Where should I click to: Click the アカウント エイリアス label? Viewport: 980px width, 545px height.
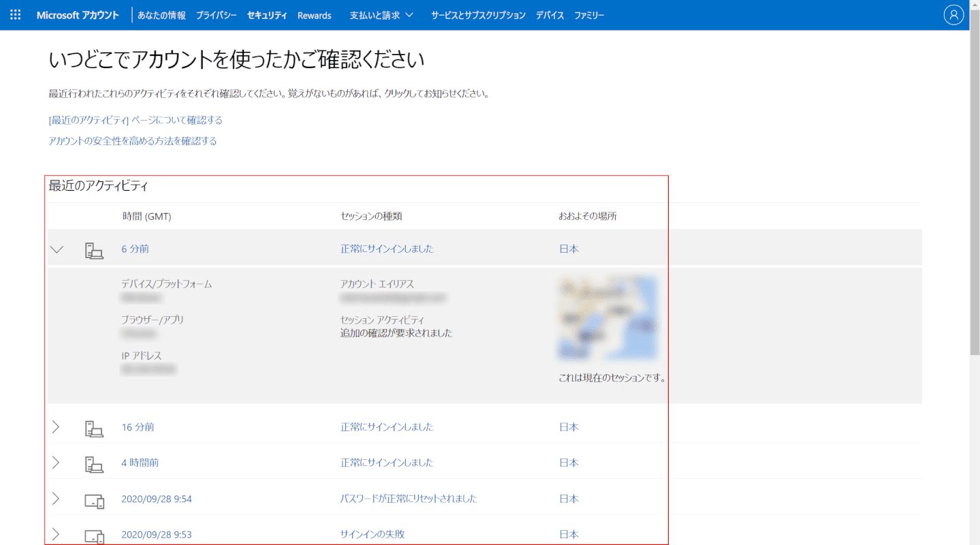pyautogui.click(x=377, y=284)
